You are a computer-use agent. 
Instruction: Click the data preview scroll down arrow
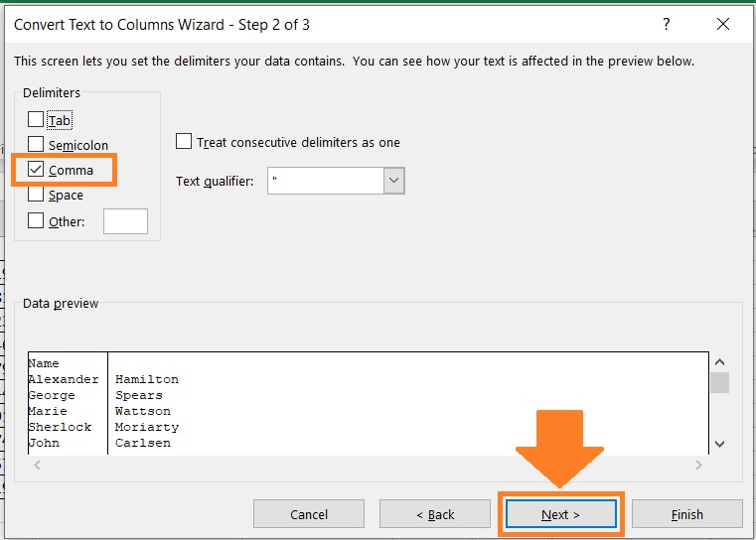(720, 444)
